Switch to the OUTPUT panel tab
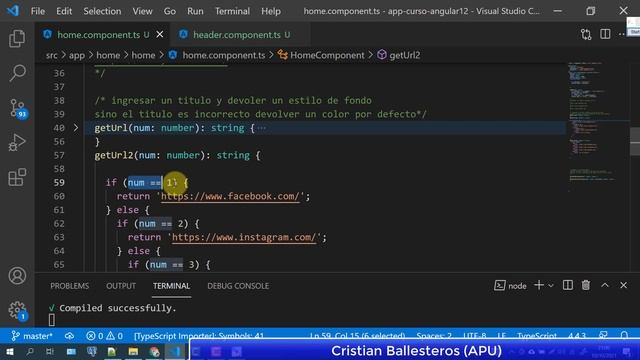The height and width of the screenshot is (360, 640). [x=121, y=286]
